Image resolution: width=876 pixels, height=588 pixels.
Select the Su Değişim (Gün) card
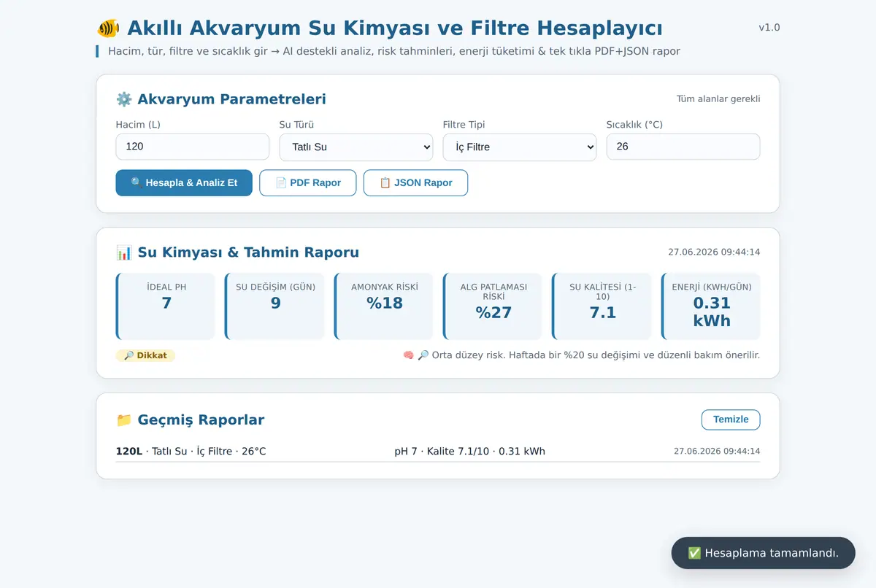275,306
